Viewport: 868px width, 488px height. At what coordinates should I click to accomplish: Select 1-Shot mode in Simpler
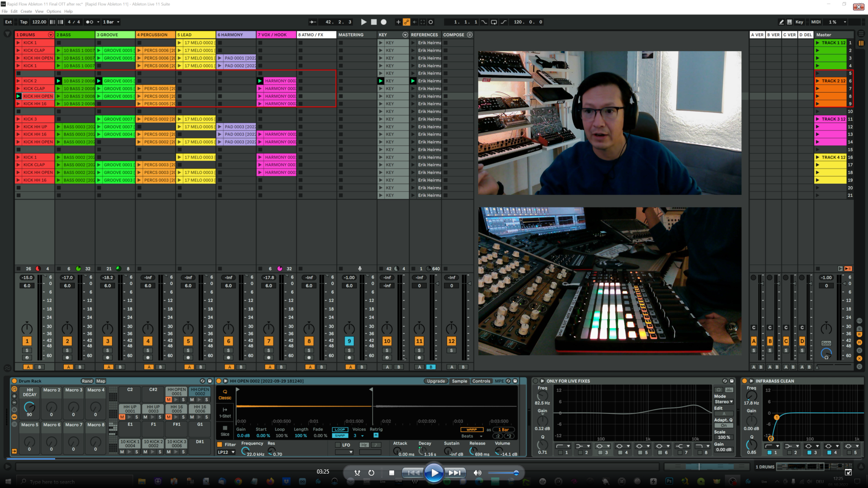(225, 412)
